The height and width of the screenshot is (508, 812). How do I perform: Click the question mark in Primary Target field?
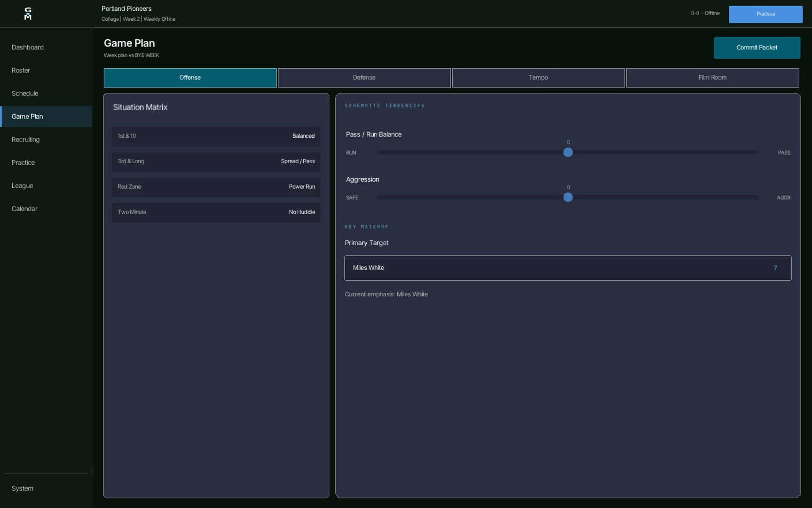coord(775,268)
